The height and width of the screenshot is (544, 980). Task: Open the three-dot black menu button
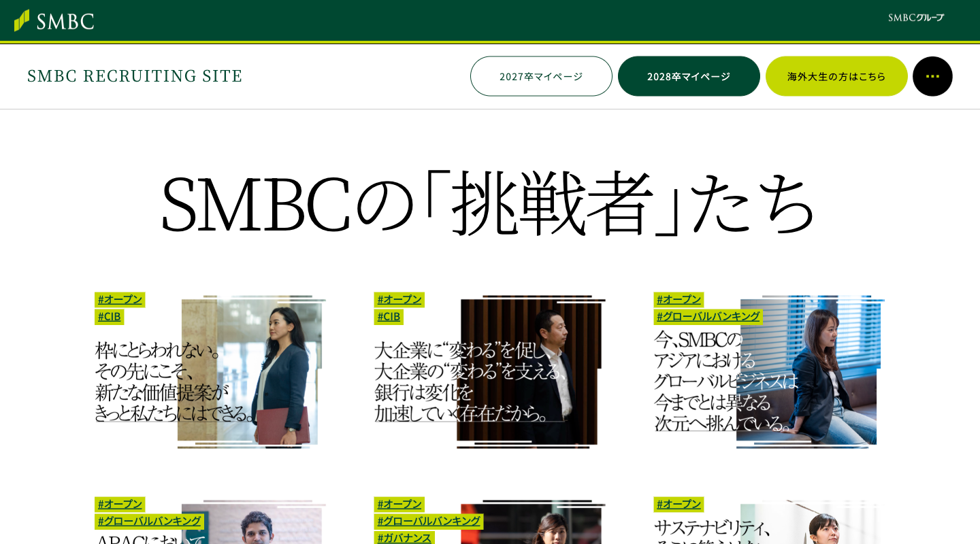coord(932,76)
